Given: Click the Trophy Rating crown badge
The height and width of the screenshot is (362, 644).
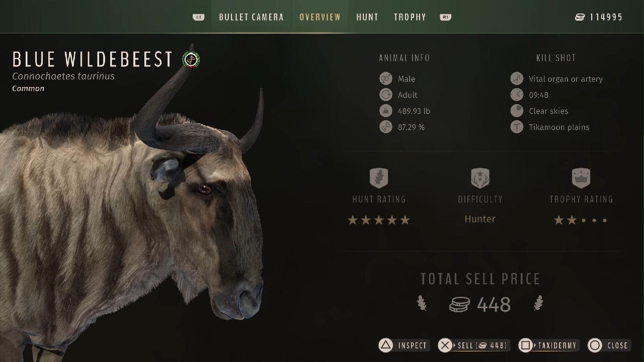Looking at the screenshot, I should (581, 178).
